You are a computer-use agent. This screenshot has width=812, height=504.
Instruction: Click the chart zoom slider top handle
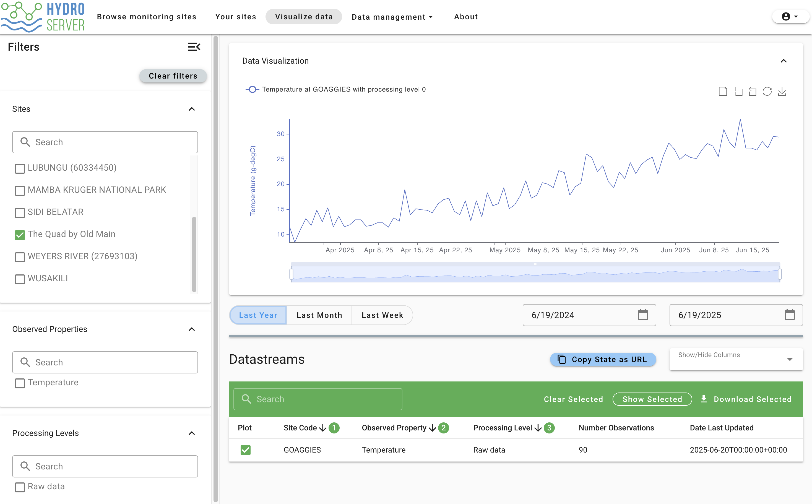[535, 264]
